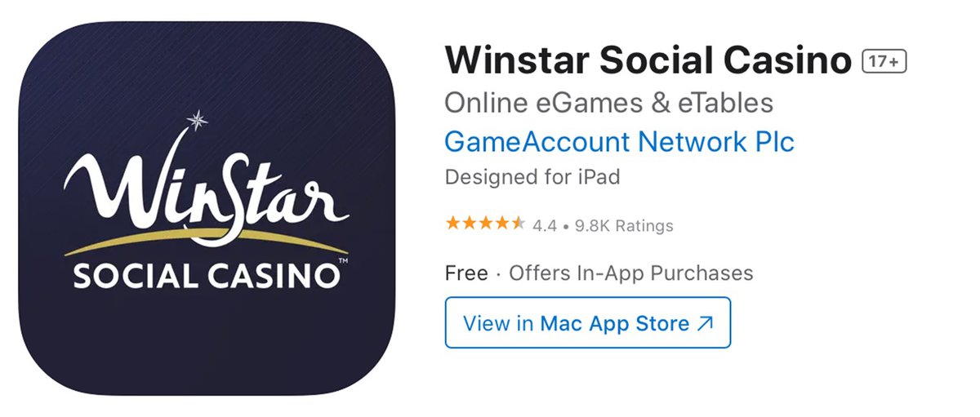Image resolution: width=980 pixels, height=417 pixels.
Task: Open the GameAccount Network Plc developer link
Action: (x=619, y=142)
